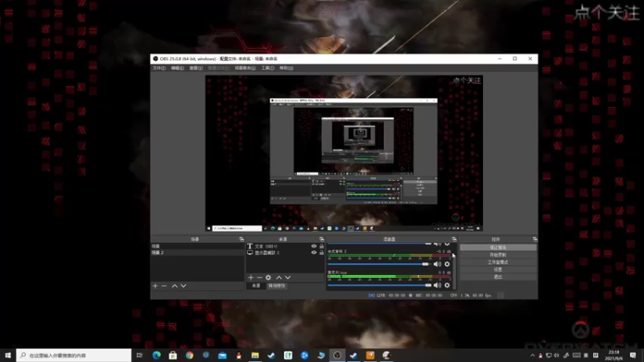The width and height of the screenshot is (644, 362).
Task: Open 设置 settings from the Controls panel
Action: pyautogui.click(x=497, y=269)
